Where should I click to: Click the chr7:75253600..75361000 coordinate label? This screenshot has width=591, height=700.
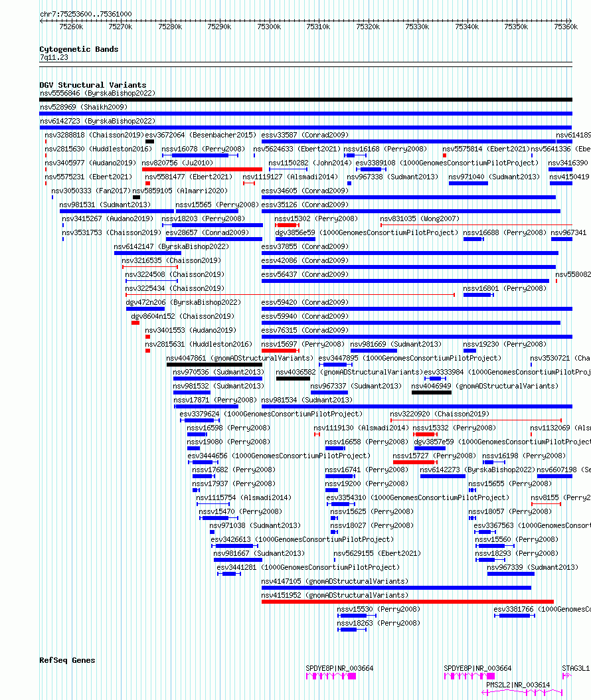click(86, 14)
